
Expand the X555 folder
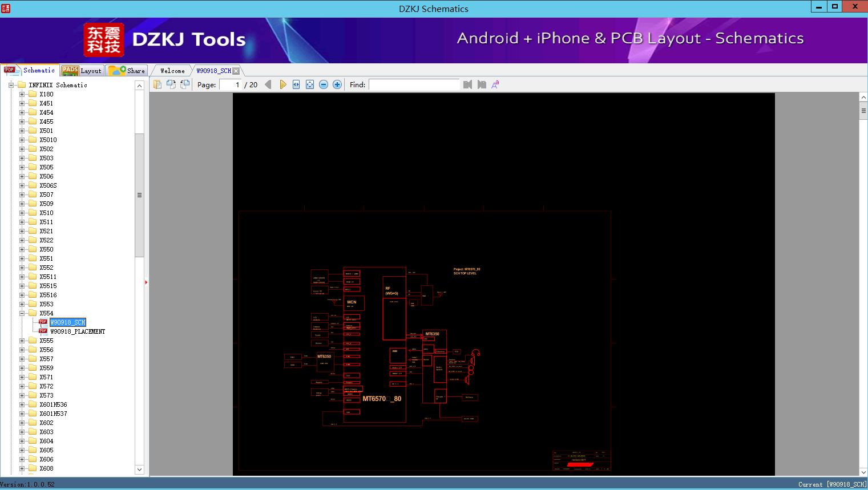pyautogui.click(x=22, y=341)
